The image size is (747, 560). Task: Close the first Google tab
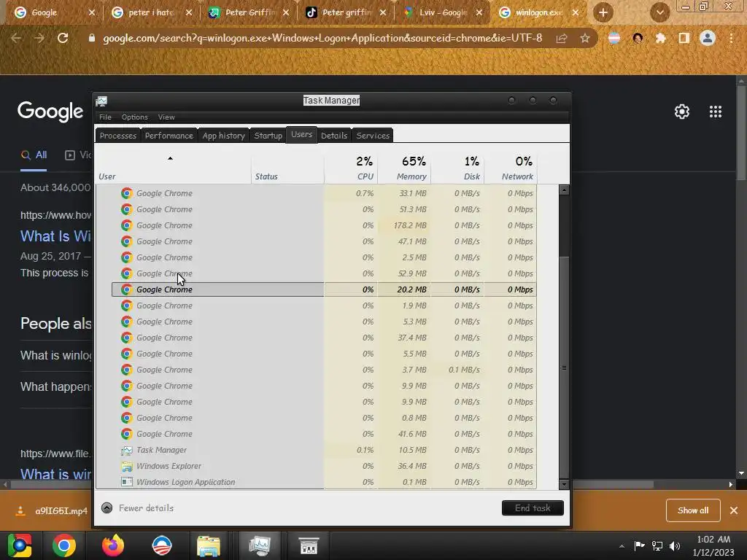(92, 12)
